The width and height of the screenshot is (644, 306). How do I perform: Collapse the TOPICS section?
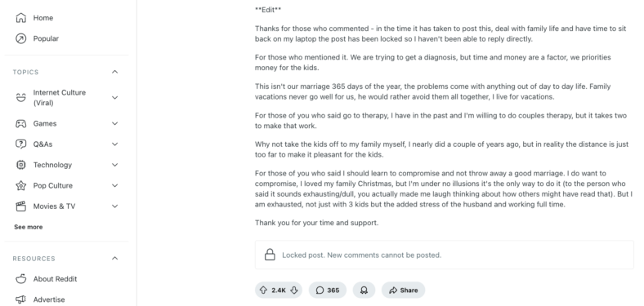click(x=115, y=72)
